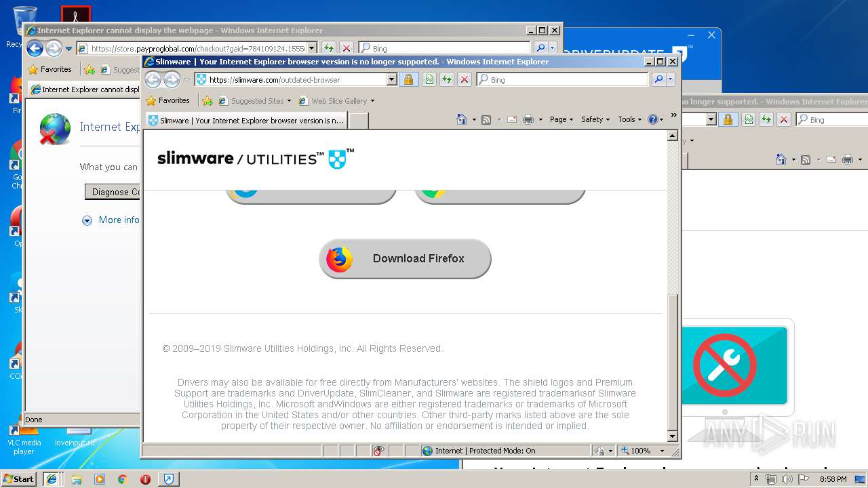
Task: Click the back arrow in Slimware window
Action: point(153,80)
